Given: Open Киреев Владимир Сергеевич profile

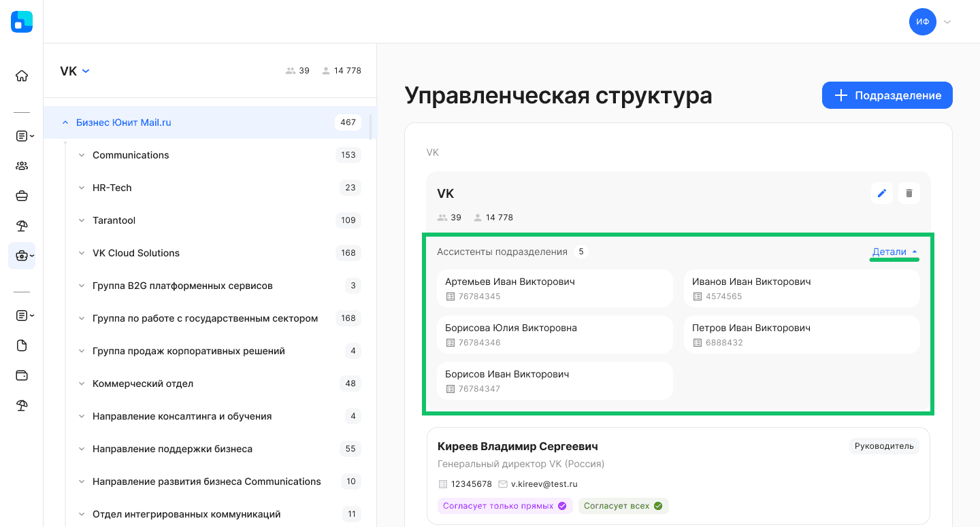Looking at the screenshot, I should coord(518,446).
